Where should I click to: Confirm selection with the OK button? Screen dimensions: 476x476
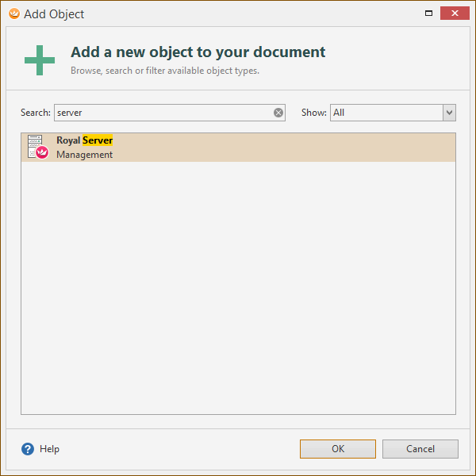338,449
